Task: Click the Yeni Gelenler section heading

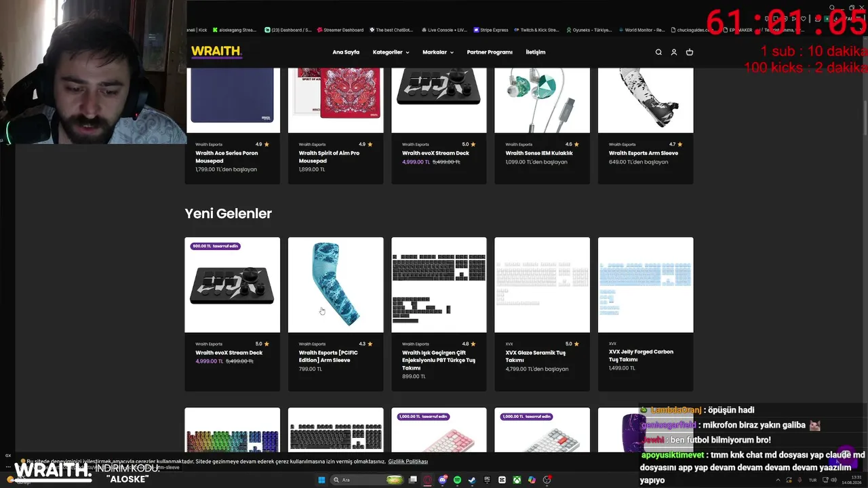Action: 228,213
